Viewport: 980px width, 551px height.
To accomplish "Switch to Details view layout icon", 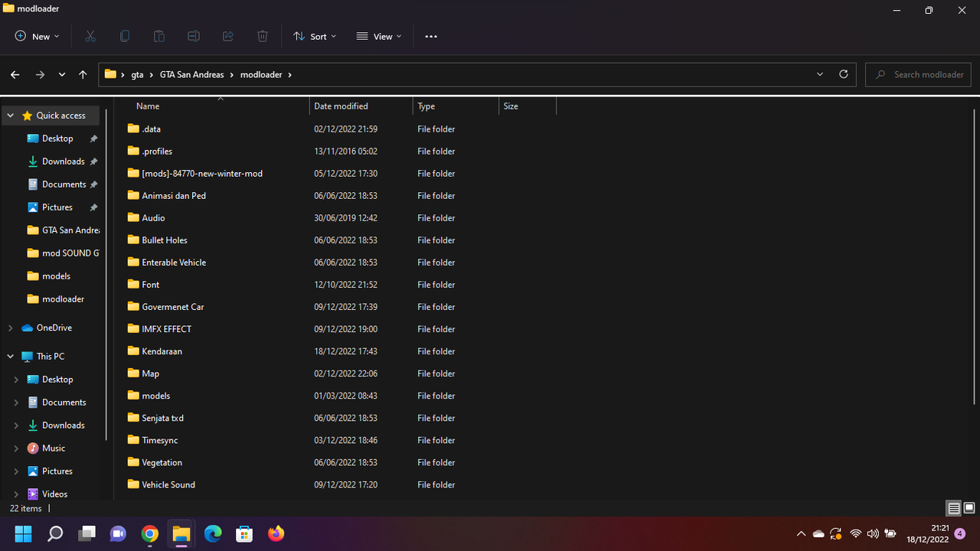I will pyautogui.click(x=954, y=508).
